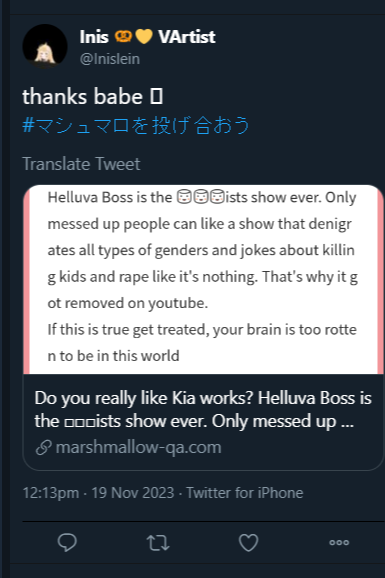The image size is (385, 578).
Task: Click the Inis VArtist display name
Action: [x=148, y=37]
